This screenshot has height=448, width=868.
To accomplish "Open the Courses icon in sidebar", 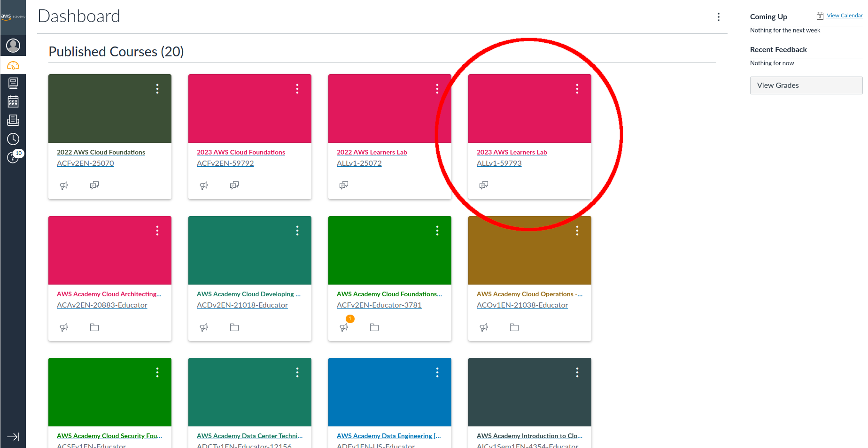I will (13, 83).
